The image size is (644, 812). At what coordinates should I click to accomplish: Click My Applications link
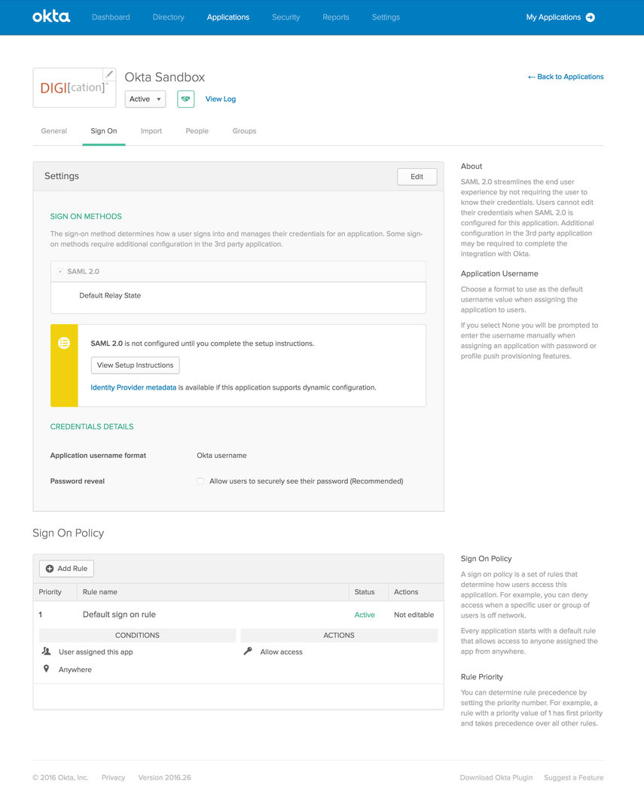(554, 17)
